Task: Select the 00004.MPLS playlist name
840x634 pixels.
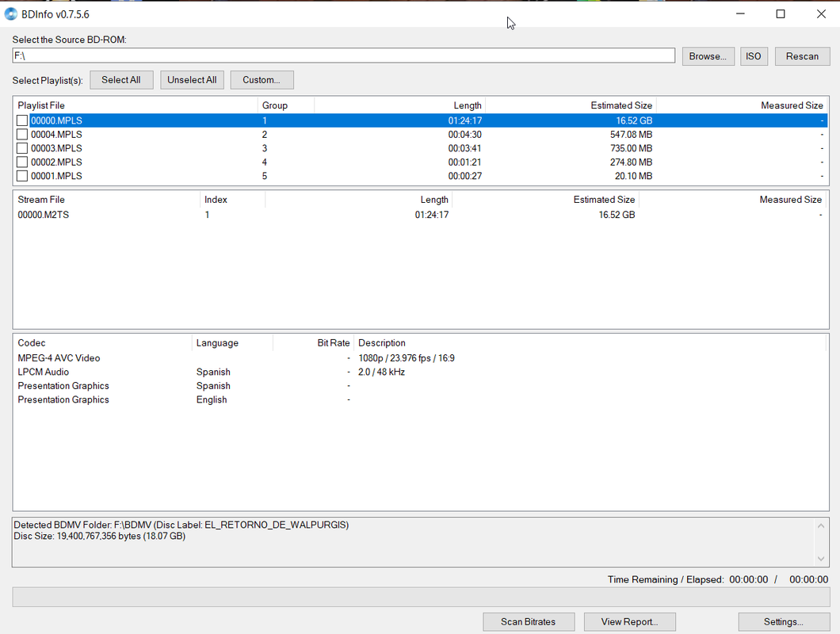Action: tap(56, 135)
